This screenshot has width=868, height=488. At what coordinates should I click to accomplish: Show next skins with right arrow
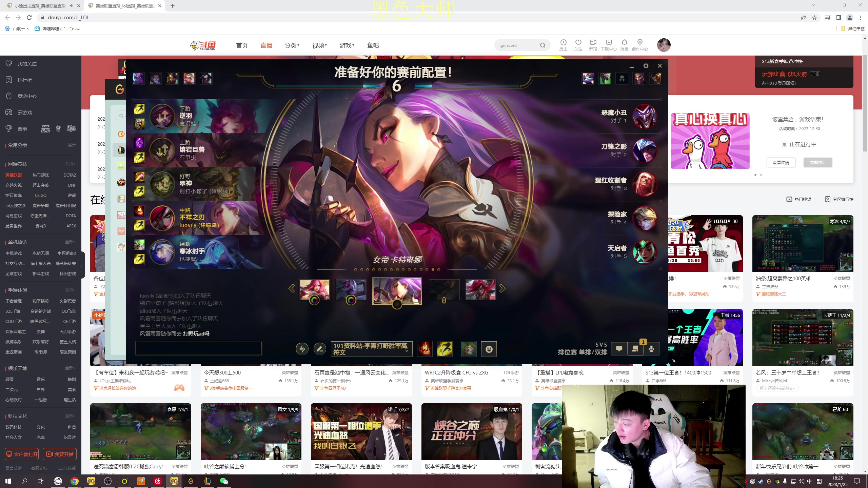point(502,288)
